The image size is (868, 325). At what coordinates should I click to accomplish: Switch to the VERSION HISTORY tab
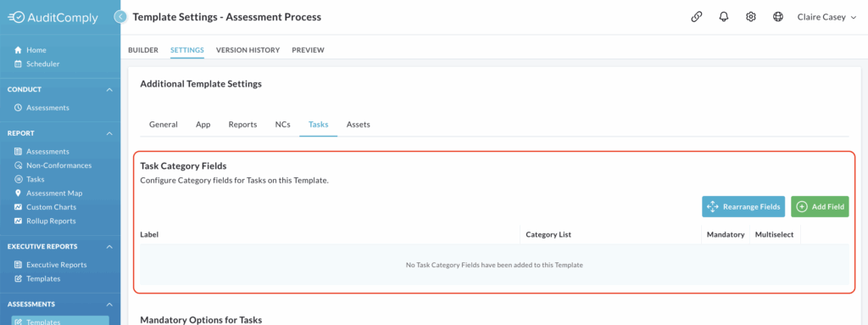(248, 50)
